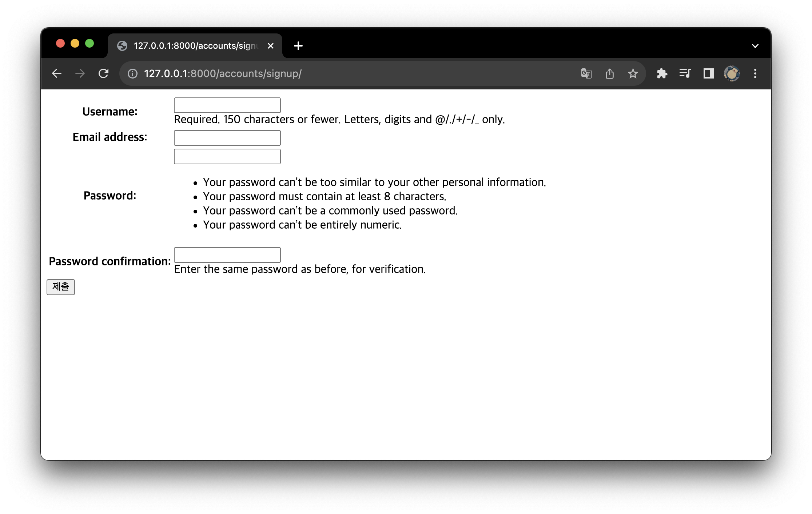Screen dimensions: 812x514
Task: Click the Password field below email
Action: 227,156
